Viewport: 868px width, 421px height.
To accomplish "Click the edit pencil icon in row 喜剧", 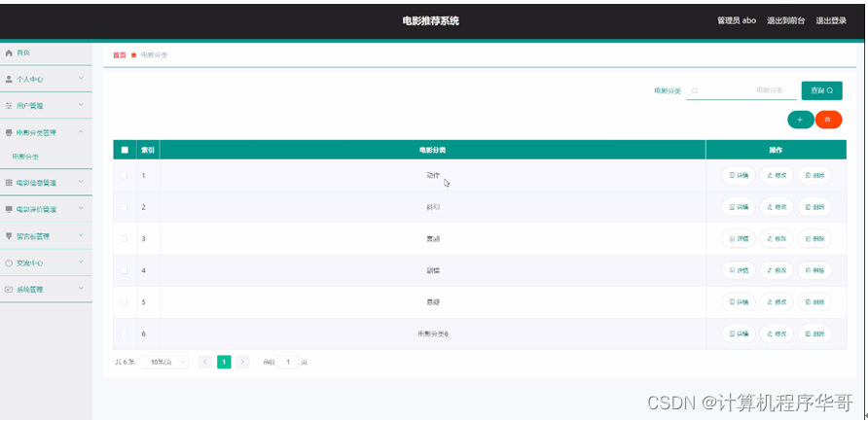I will [x=770, y=239].
